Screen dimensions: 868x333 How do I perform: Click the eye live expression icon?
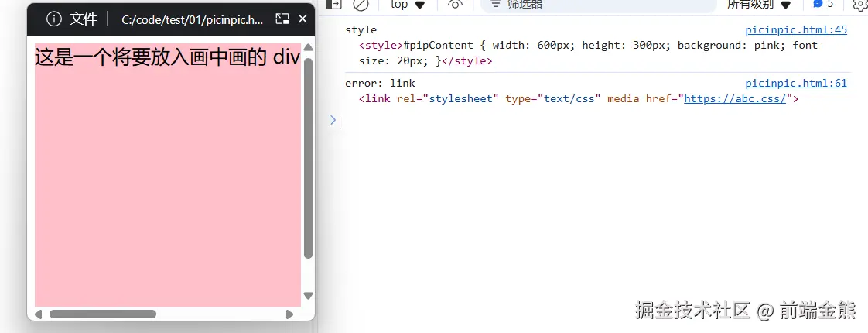455,5
